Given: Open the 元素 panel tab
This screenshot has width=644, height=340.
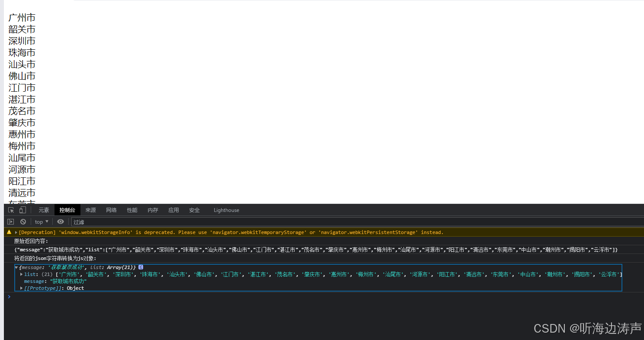Looking at the screenshot, I should tap(44, 210).
